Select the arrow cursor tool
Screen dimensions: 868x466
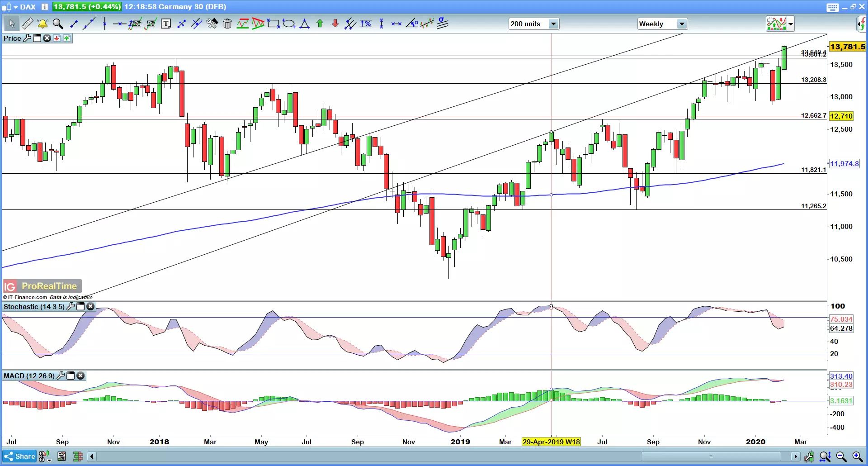tap(11, 24)
